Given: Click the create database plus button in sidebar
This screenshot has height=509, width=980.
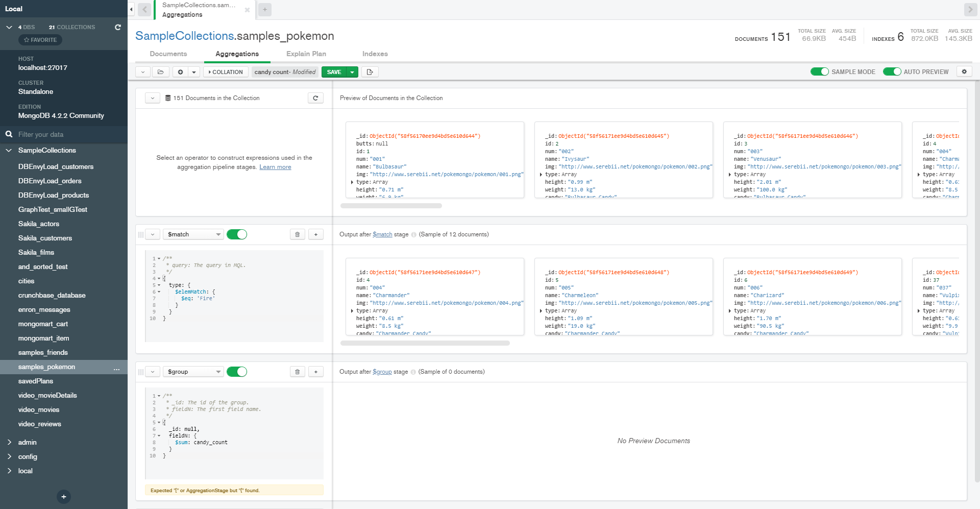Looking at the screenshot, I should (x=64, y=497).
